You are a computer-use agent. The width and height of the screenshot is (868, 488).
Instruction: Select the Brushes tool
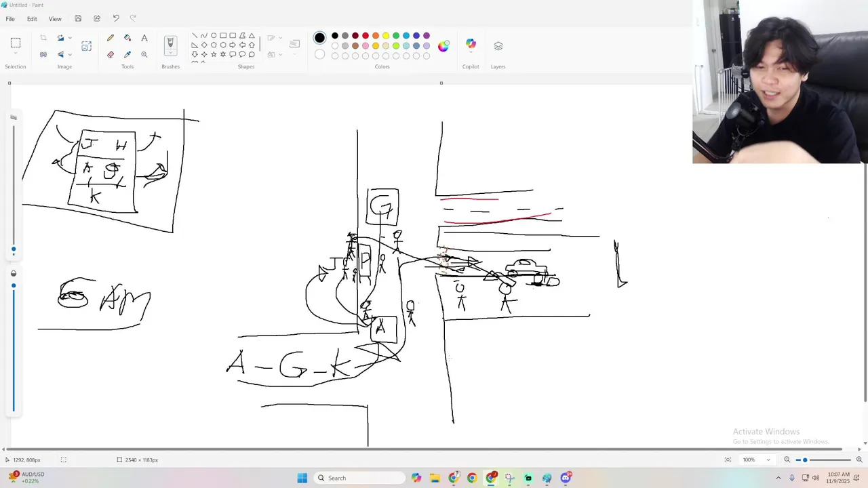click(170, 43)
